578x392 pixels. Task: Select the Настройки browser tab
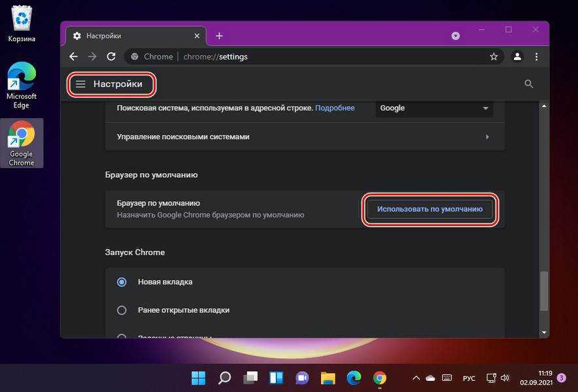[137, 36]
